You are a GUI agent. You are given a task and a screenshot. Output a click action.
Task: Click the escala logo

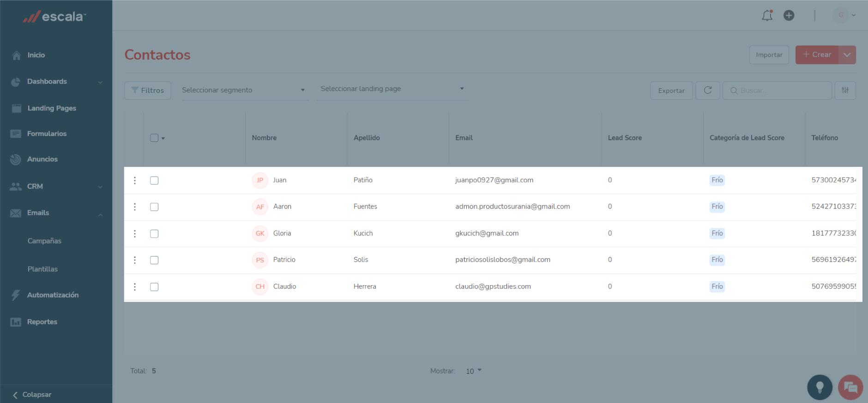(54, 17)
